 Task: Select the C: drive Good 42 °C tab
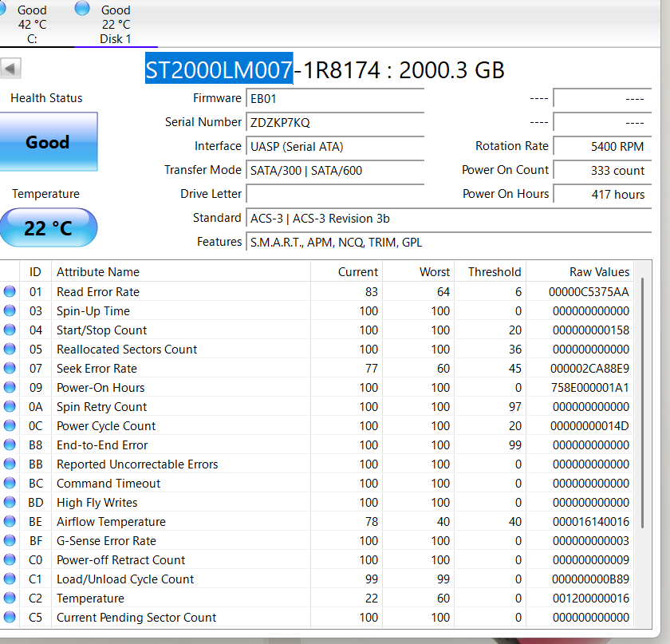[32, 24]
